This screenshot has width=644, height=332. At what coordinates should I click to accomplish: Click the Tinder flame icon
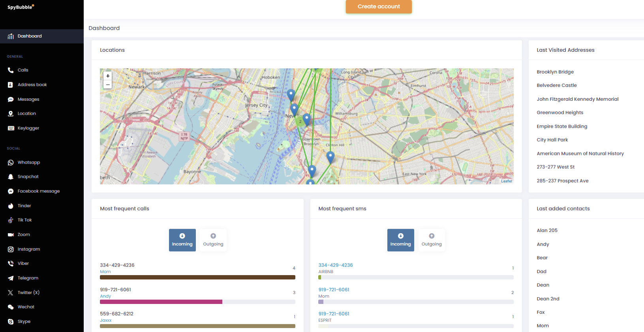tap(11, 206)
